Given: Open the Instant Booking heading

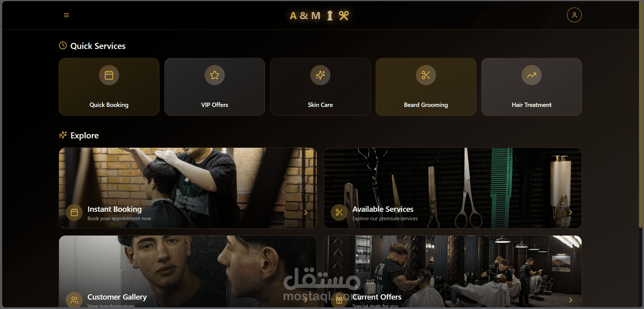Looking at the screenshot, I should click(115, 209).
